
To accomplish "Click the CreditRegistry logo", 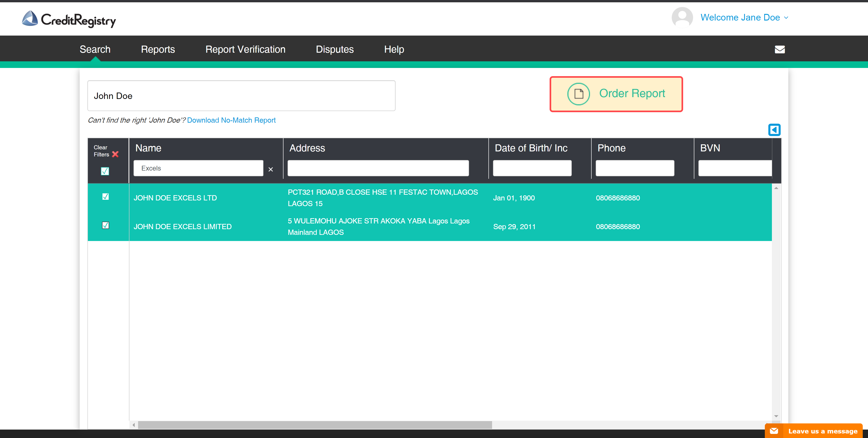I will tap(69, 19).
